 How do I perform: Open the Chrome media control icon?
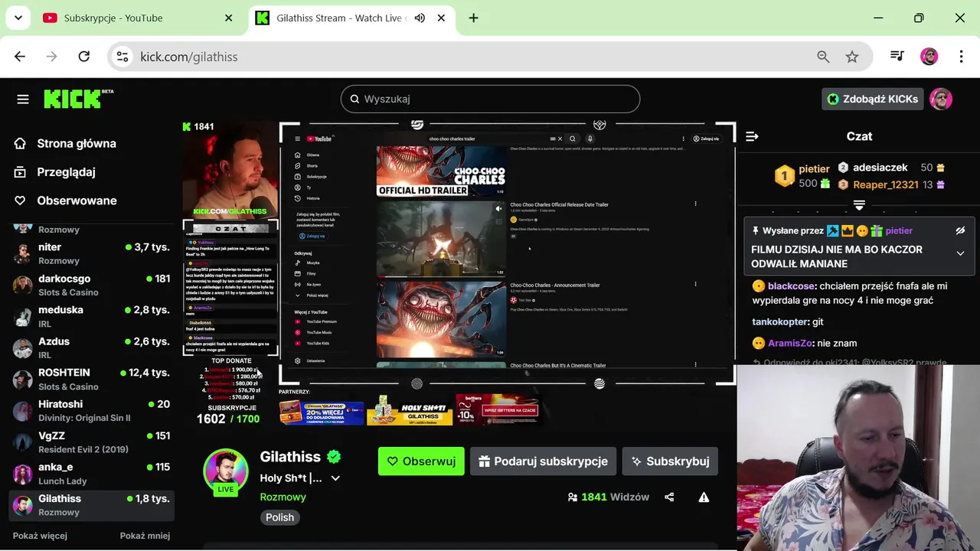pyautogui.click(x=897, y=56)
